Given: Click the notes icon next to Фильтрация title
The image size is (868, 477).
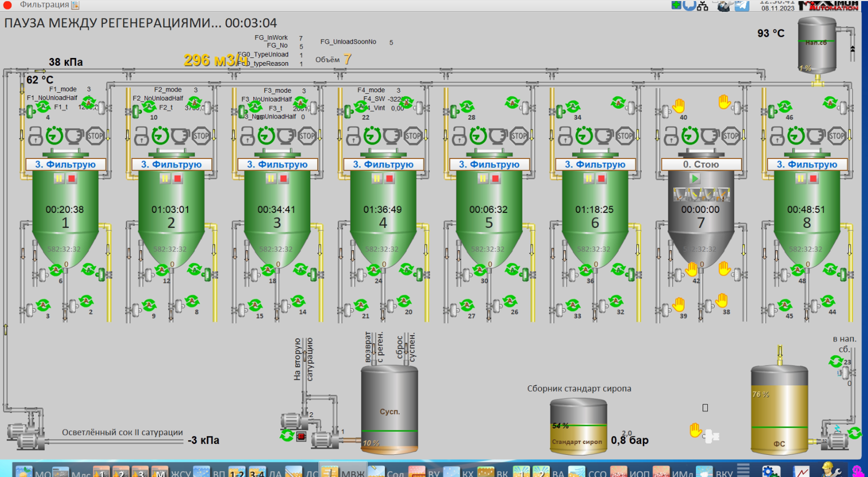Looking at the screenshot, I should click(x=75, y=5).
